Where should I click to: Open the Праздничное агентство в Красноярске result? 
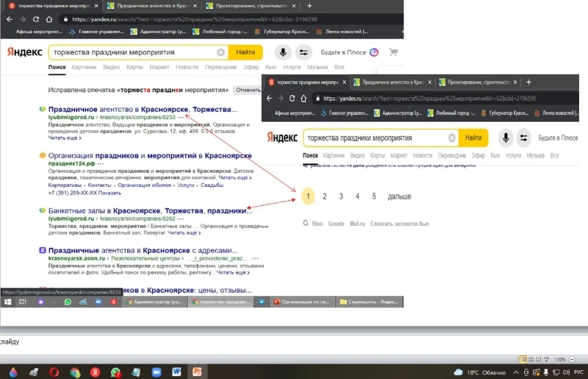click(143, 110)
